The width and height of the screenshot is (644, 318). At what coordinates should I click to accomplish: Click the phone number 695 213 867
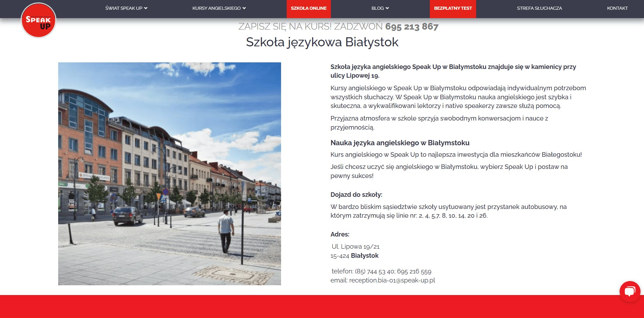[411, 26]
